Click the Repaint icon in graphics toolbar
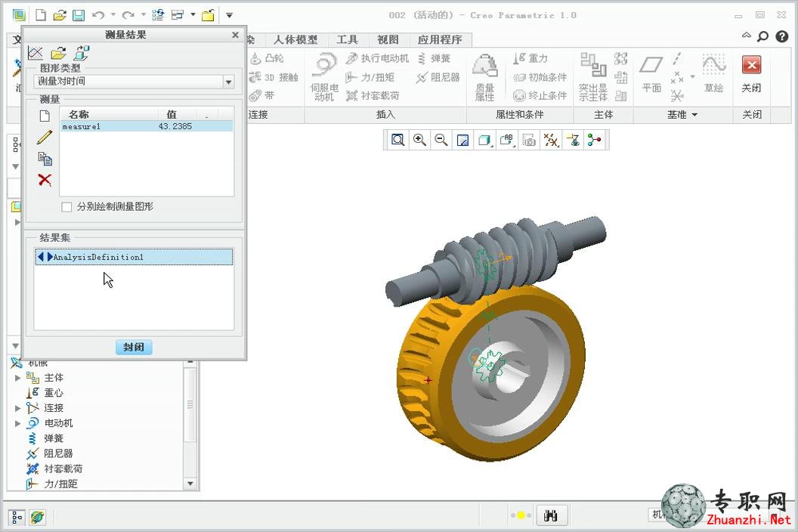This screenshot has height=532, width=798. pyautogui.click(x=462, y=140)
